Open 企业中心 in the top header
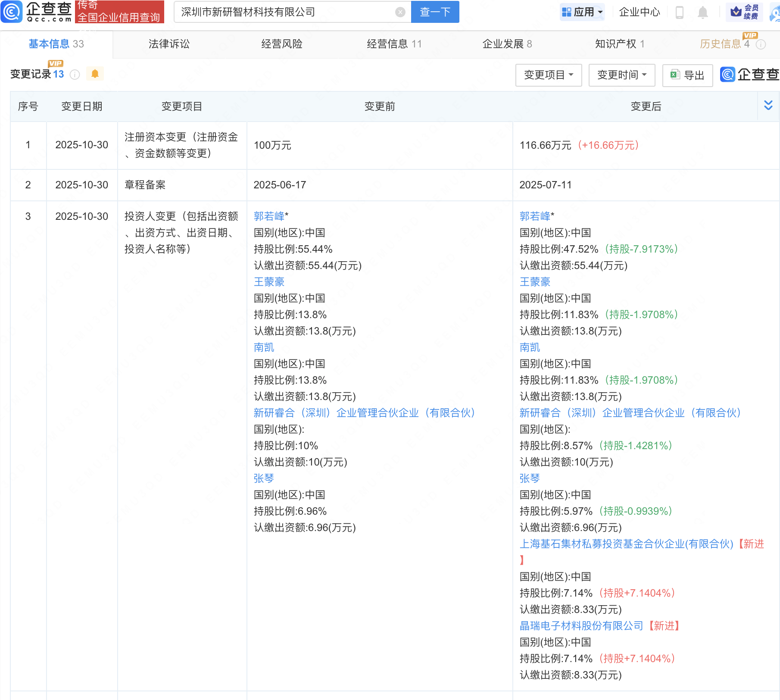The image size is (780, 700). (640, 12)
